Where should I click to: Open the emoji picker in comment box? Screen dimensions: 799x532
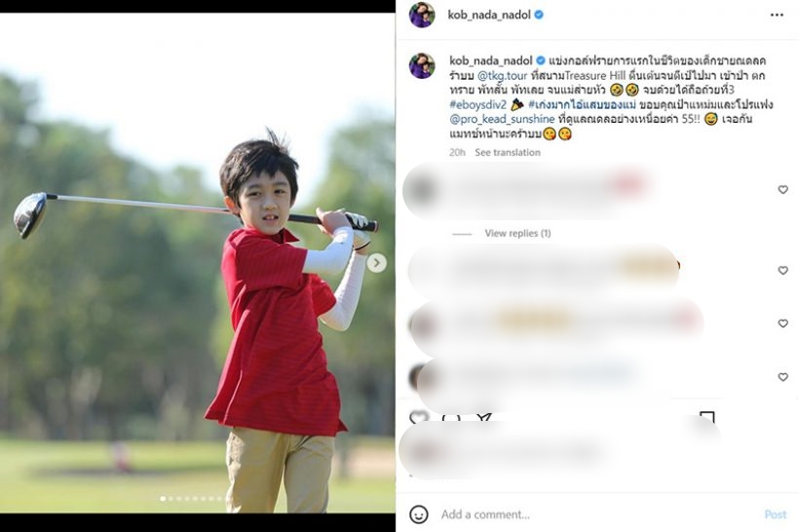[419, 514]
